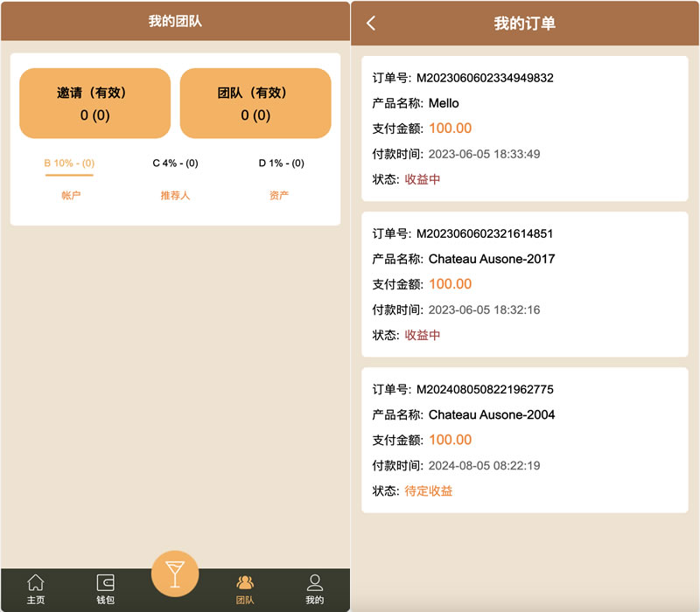This screenshot has height=612, width=700.
Task: Select order number M2023060602334949832
Action: (x=485, y=78)
